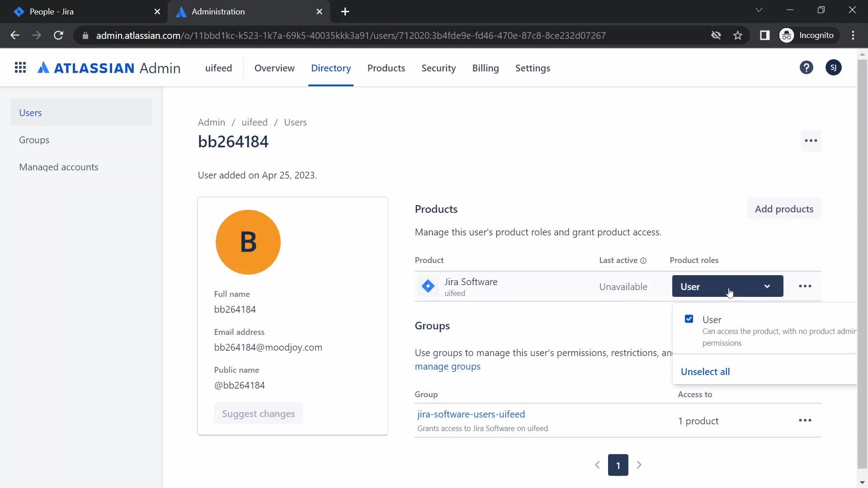This screenshot has height=488, width=868.
Task: Select Managed accounts in the sidebar
Action: point(81,167)
